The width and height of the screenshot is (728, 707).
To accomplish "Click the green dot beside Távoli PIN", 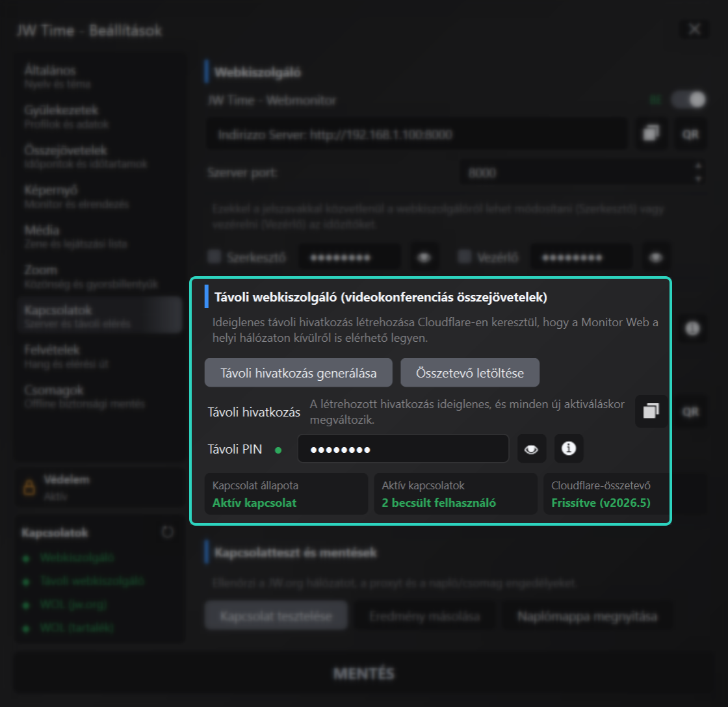I will [x=278, y=450].
